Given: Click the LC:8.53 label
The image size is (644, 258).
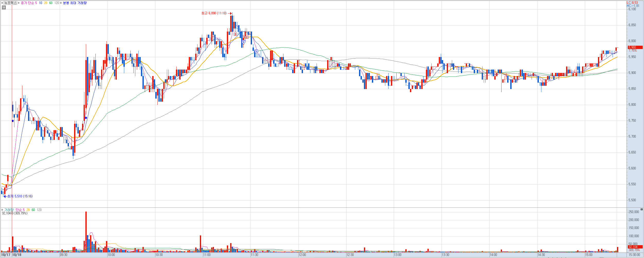Looking at the screenshot, I should click(x=632, y=3).
